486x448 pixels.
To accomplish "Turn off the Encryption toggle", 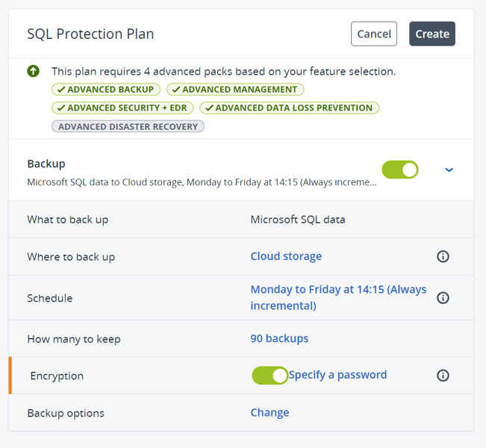I will point(270,376).
